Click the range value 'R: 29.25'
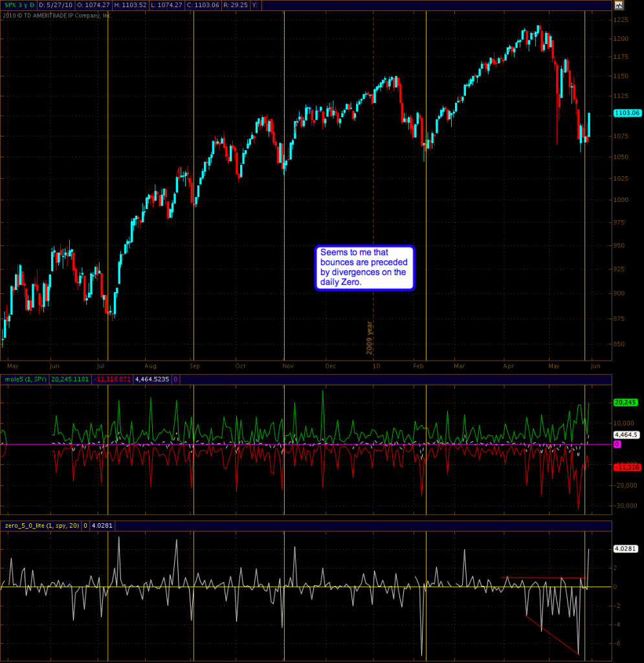 point(236,5)
